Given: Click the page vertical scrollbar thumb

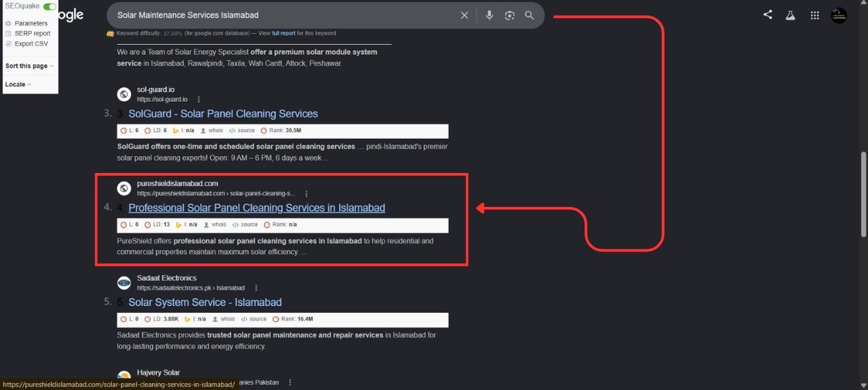Looking at the screenshot, I should 863,194.
